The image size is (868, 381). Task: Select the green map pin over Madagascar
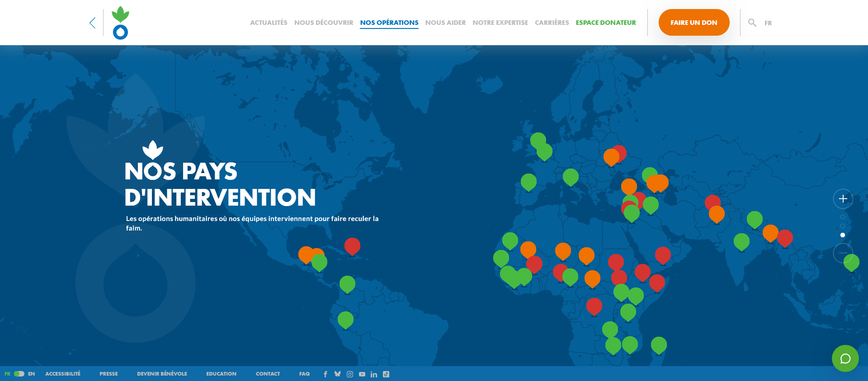tap(659, 345)
